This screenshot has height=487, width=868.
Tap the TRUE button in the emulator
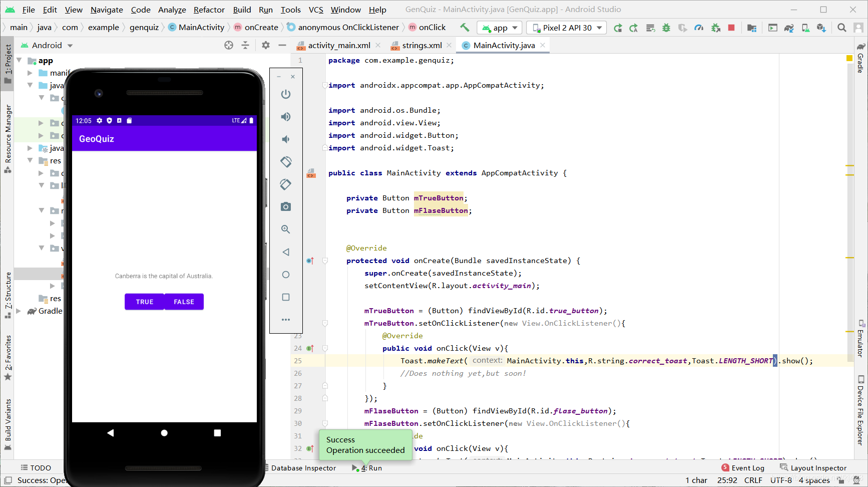pyautogui.click(x=145, y=302)
